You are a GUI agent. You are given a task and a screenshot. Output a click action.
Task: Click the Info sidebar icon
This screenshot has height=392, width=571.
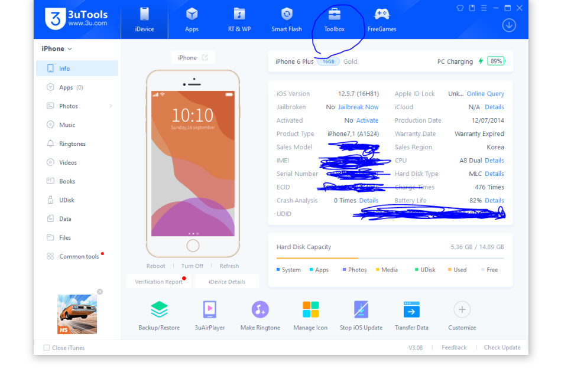click(50, 68)
